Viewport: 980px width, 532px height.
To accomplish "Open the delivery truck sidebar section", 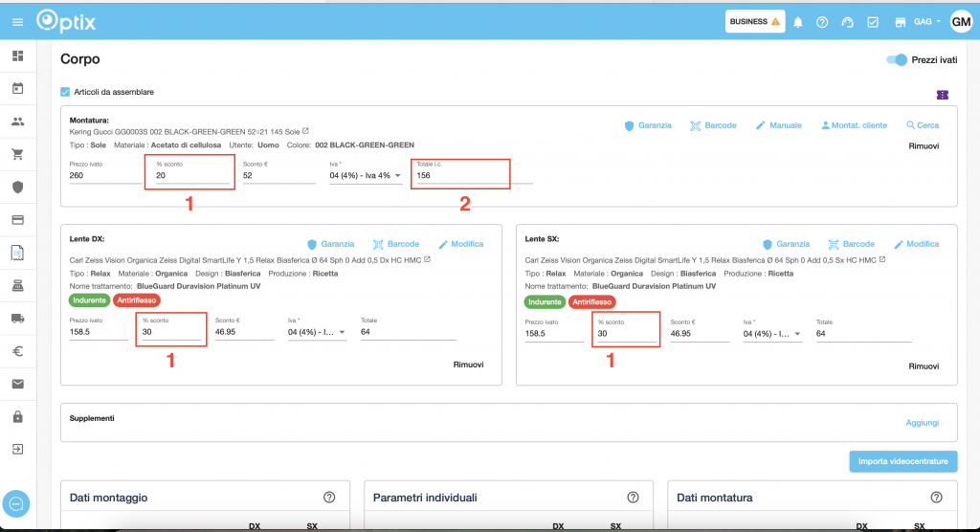I will click(x=17, y=319).
